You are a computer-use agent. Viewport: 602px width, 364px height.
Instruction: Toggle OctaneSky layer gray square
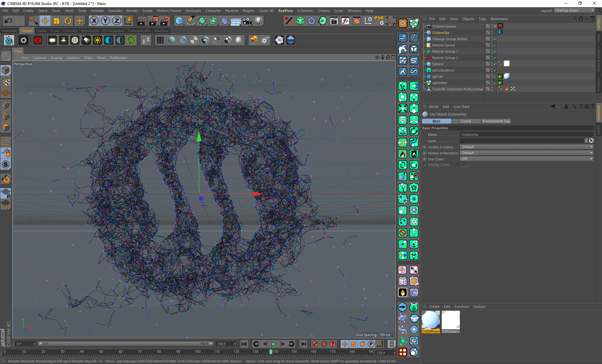(487, 32)
